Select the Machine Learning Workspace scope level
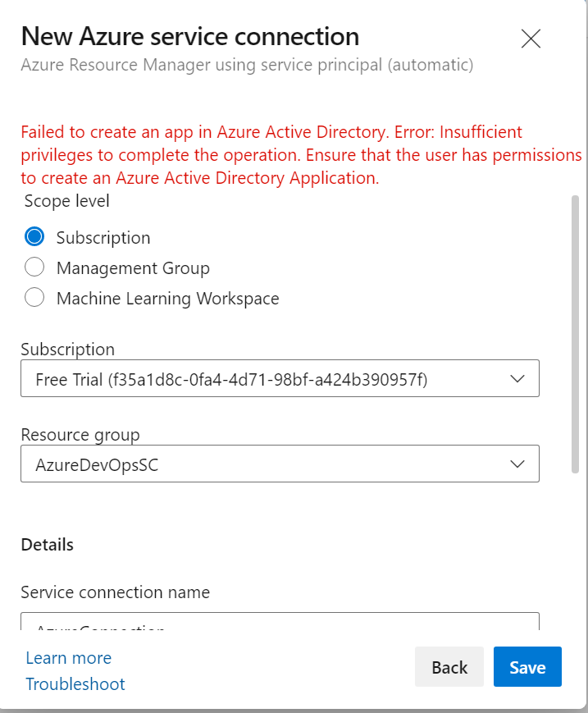This screenshot has height=713, width=588. pos(34,298)
